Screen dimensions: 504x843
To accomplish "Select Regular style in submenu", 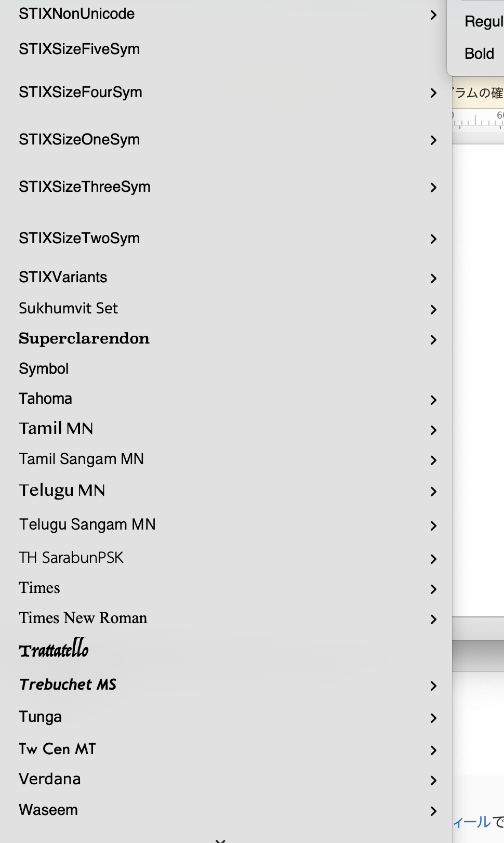I will [x=483, y=21].
